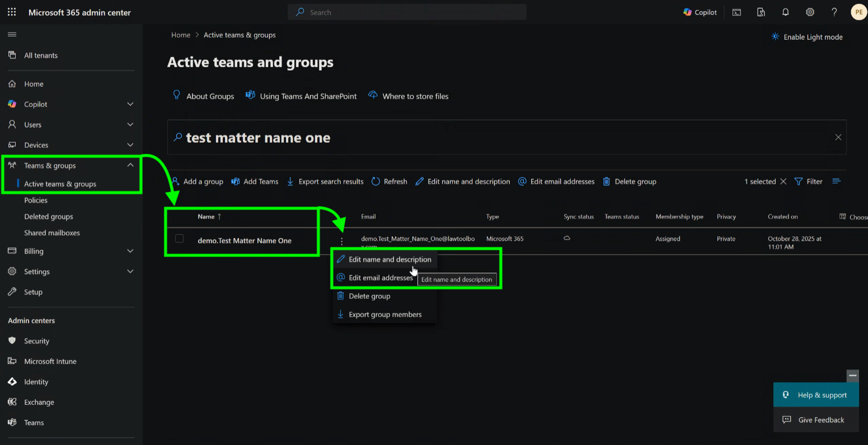
Task: Click the row's three-dot more actions
Action: click(341, 241)
